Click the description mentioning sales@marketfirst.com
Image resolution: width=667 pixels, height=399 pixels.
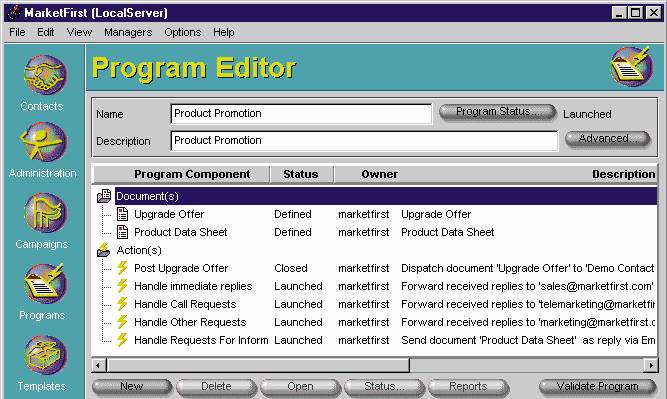pyautogui.click(x=527, y=286)
